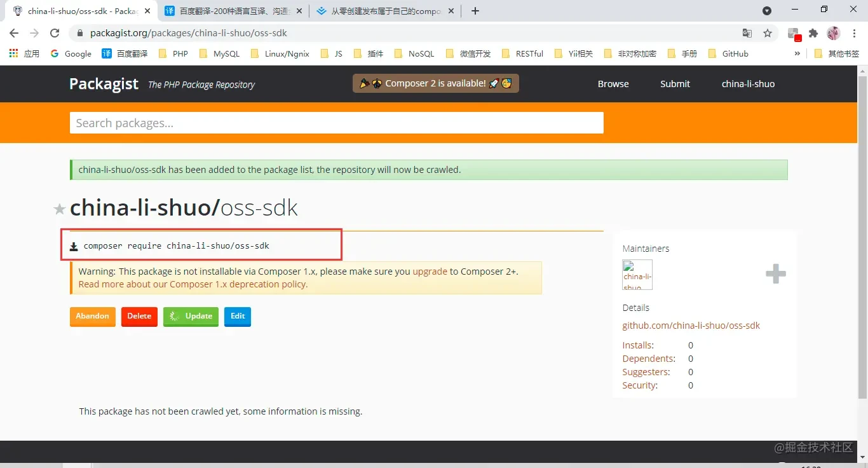Go back to the previous page
This screenshot has width=868, height=468.
point(14,33)
